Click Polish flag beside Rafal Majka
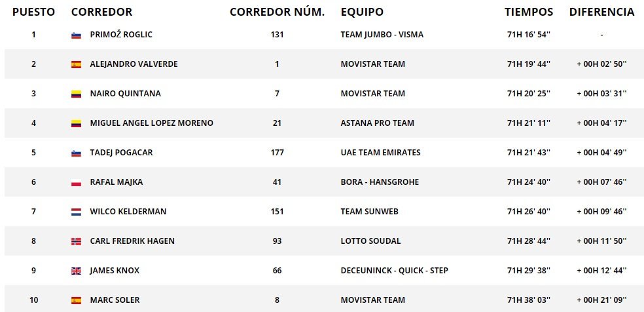 point(76,182)
